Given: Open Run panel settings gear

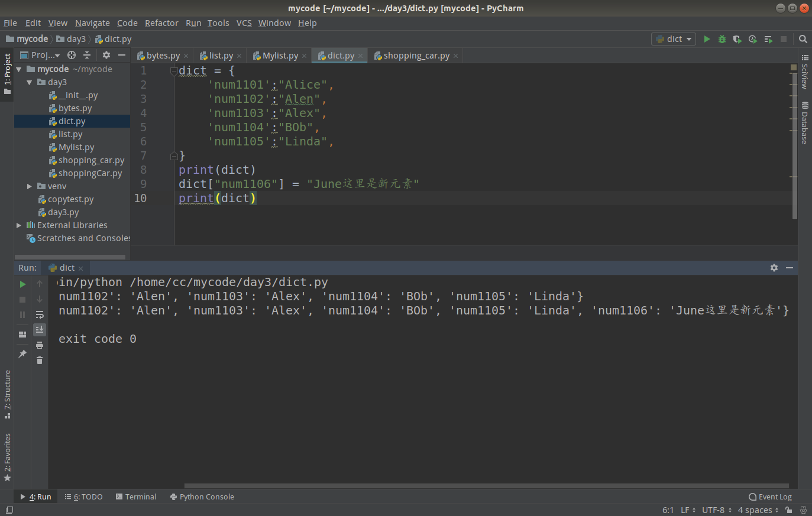Looking at the screenshot, I should (774, 268).
